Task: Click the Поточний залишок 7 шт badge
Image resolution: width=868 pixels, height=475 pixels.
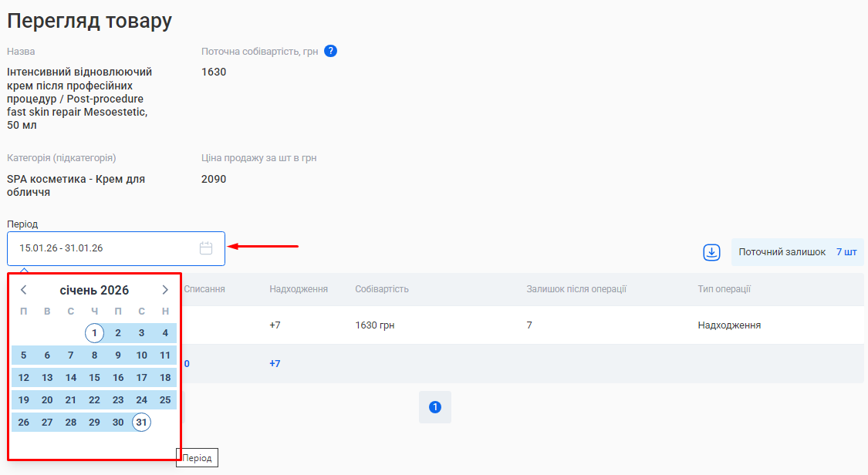Action: pyautogui.click(x=797, y=252)
